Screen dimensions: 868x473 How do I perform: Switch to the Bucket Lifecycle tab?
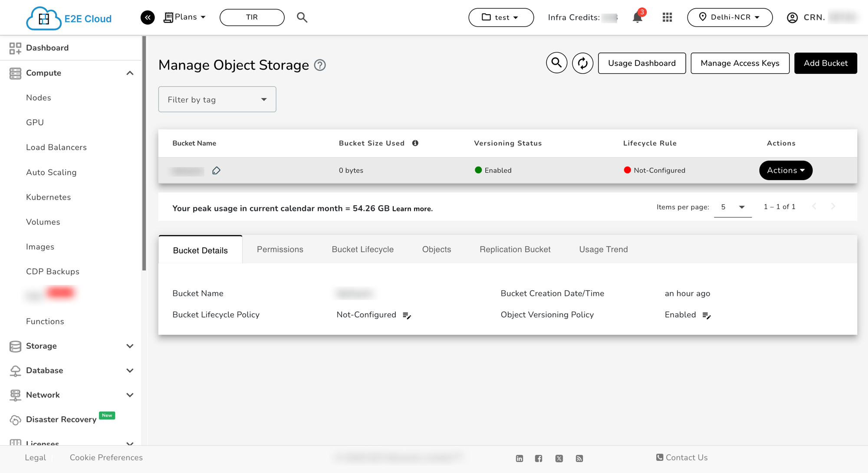tap(362, 249)
